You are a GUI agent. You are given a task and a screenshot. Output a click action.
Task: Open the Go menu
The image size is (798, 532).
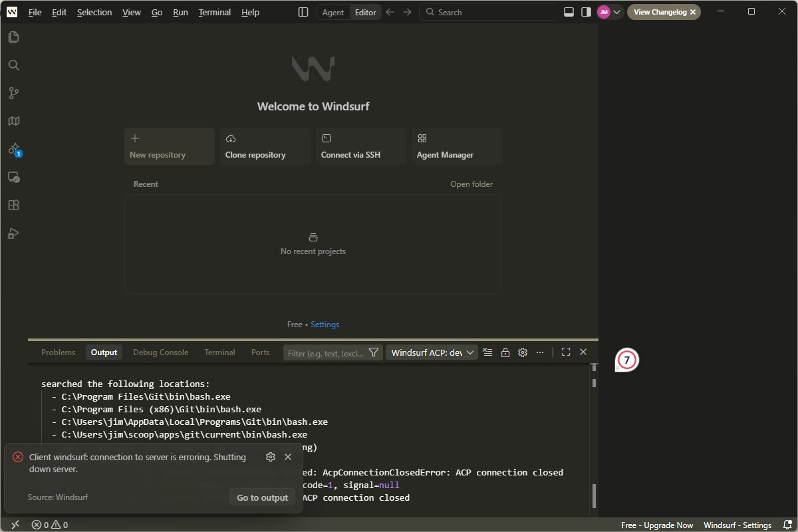coord(157,12)
